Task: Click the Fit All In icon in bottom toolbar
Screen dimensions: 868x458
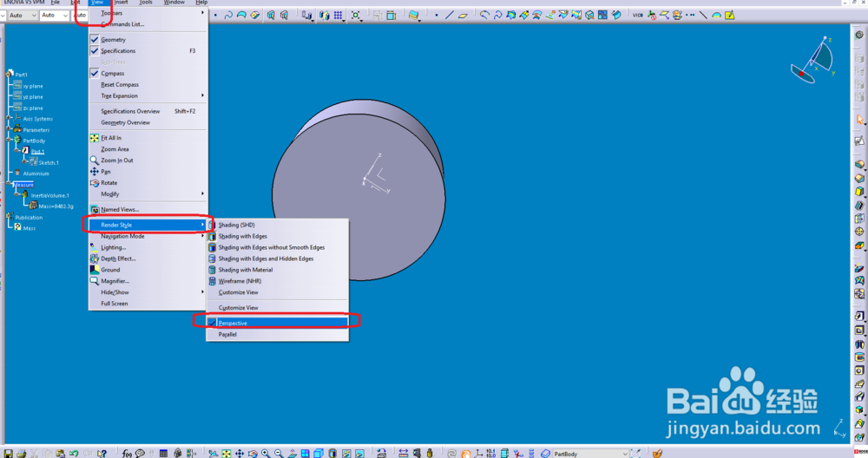Action: click(x=227, y=454)
